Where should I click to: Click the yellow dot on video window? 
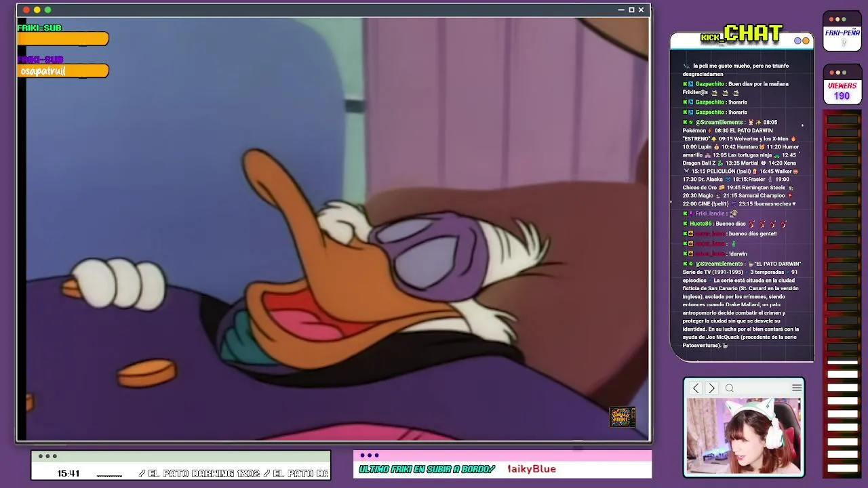[37, 10]
